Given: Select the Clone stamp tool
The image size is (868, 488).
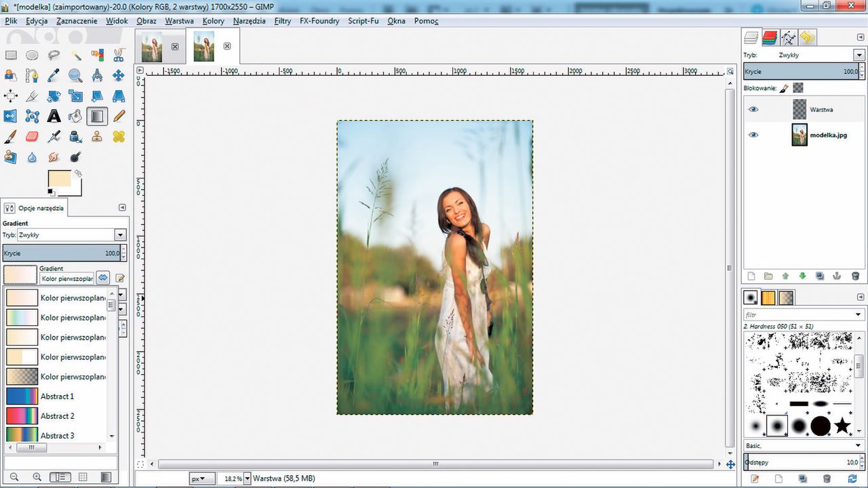Looking at the screenshot, I should tap(97, 137).
